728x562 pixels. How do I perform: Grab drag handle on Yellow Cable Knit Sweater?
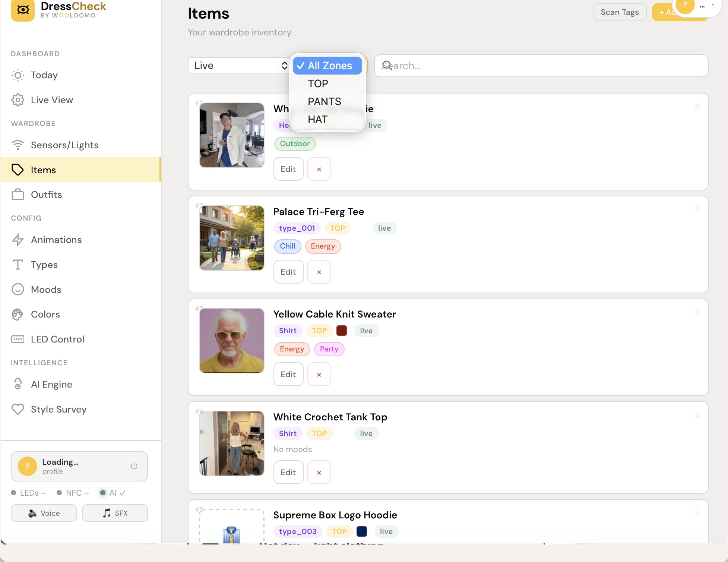[697, 312]
